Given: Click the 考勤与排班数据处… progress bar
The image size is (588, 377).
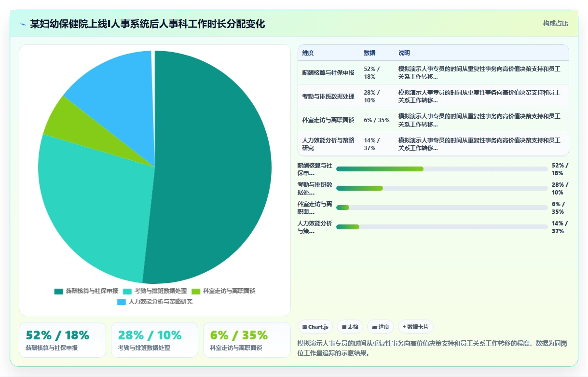Looking at the screenshot, I should [x=442, y=188].
